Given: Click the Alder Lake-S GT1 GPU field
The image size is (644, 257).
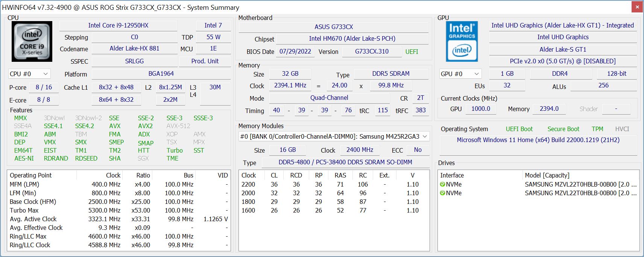Looking at the screenshot, I should [563, 49].
